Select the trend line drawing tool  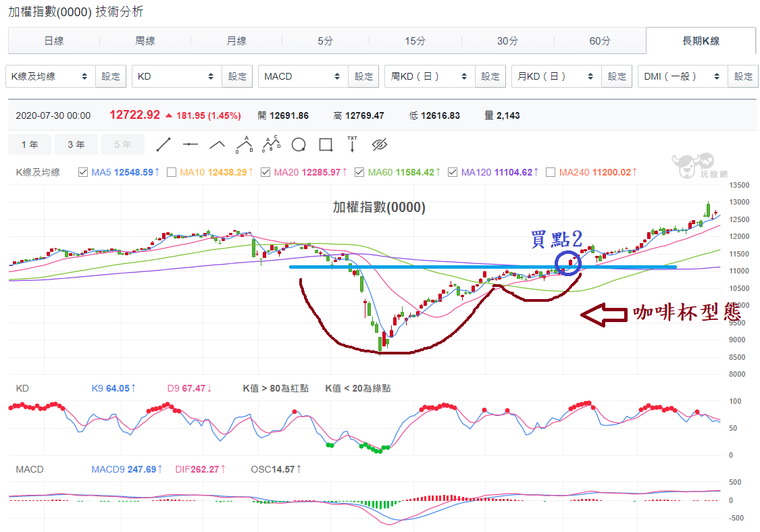163,144
